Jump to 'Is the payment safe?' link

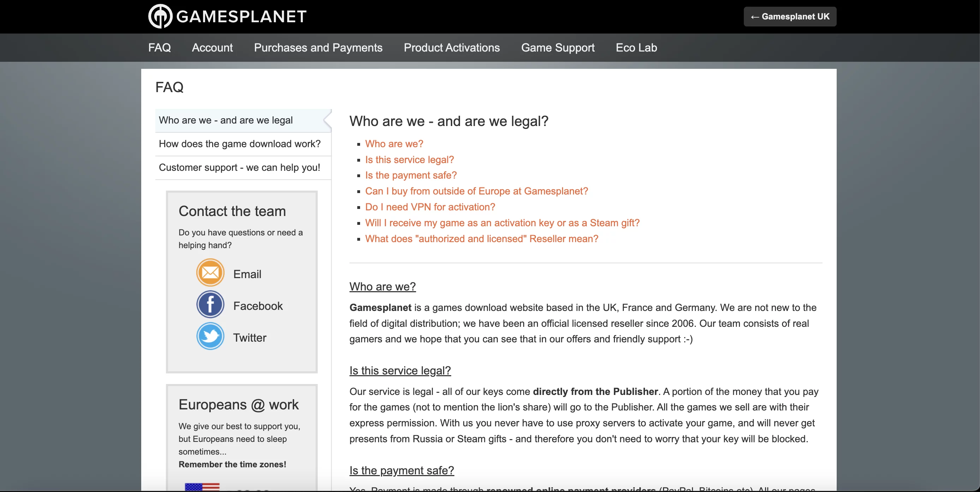[411, 175]
